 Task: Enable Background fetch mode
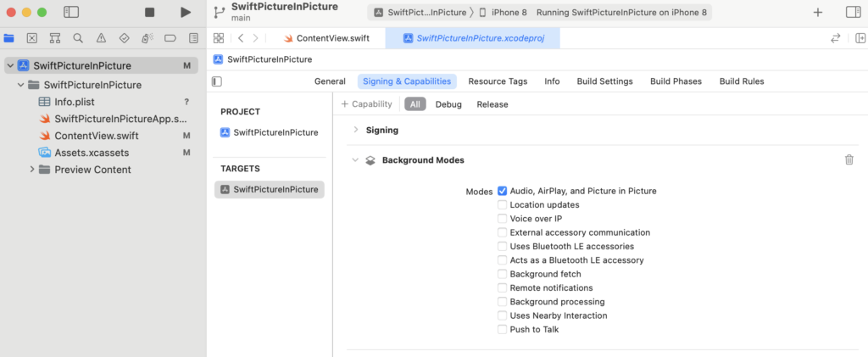tap(502, 274)
